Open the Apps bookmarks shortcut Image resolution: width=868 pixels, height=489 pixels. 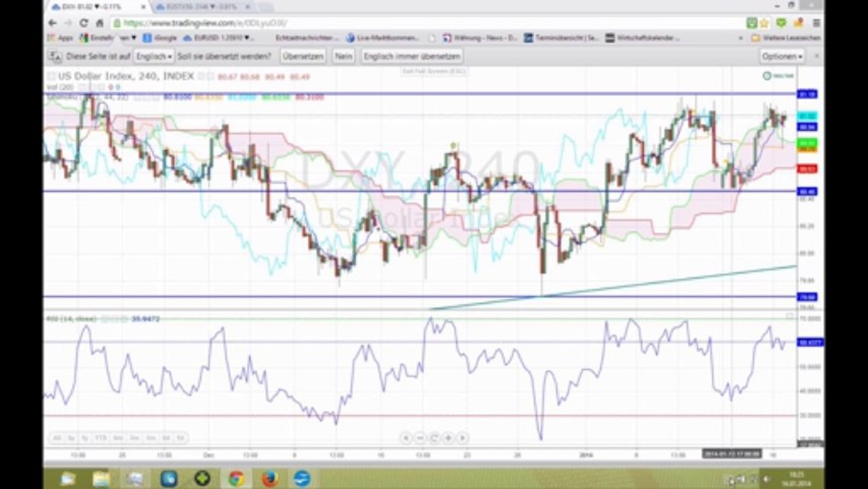coord(60,38)
